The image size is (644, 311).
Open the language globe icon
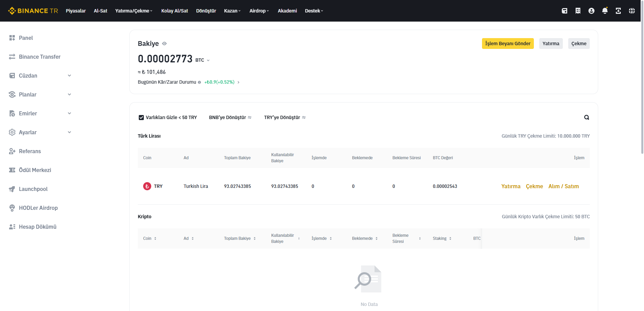click(632, 11)
